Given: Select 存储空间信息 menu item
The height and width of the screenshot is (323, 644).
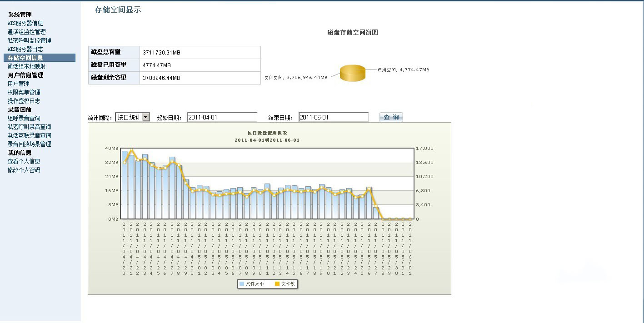Looking at the screenshot, I should tap(25, 58).
